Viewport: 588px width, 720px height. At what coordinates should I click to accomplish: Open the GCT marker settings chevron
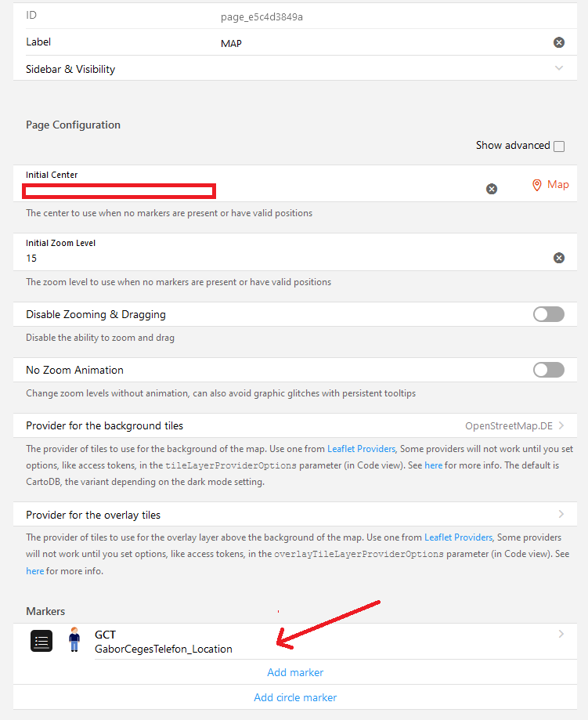(x=561, y=634)
